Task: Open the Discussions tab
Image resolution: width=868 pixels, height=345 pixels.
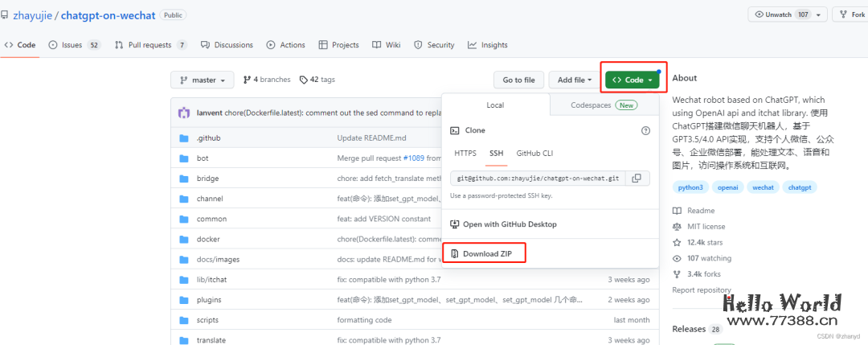Action: click(227, 45)
